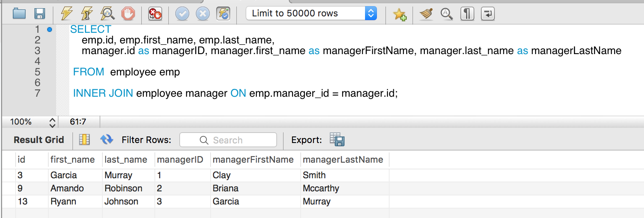Click the Filter Rows search field
644x218 pixels.
point(228,140)
